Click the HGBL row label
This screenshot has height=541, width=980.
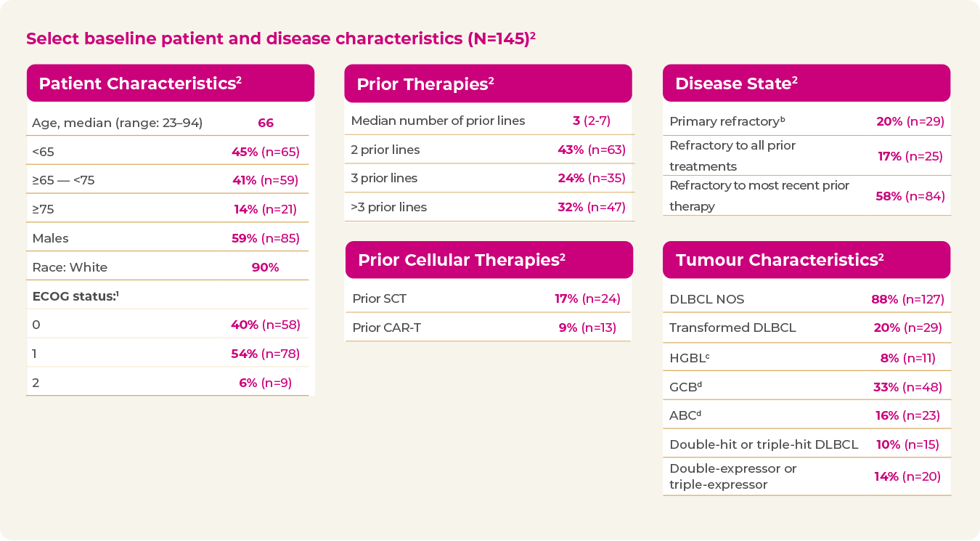(690, 357)
